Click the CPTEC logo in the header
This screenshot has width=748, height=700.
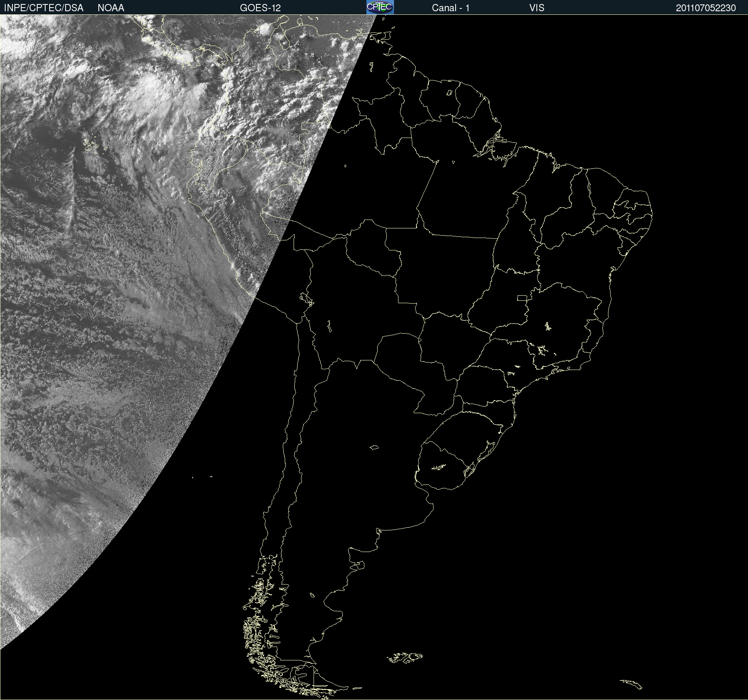(380, 7)
